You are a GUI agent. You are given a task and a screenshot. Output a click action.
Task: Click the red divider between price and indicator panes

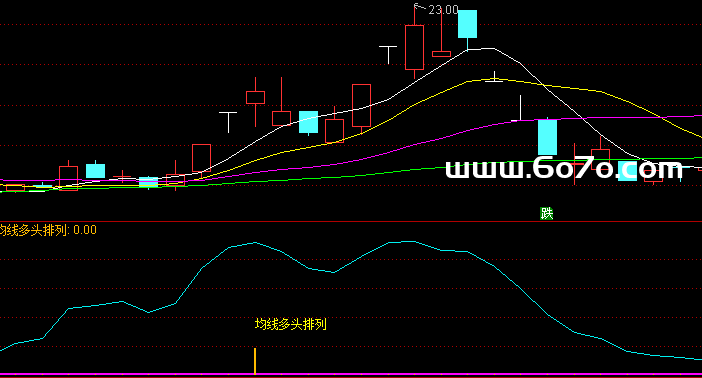tap(351, 222)
